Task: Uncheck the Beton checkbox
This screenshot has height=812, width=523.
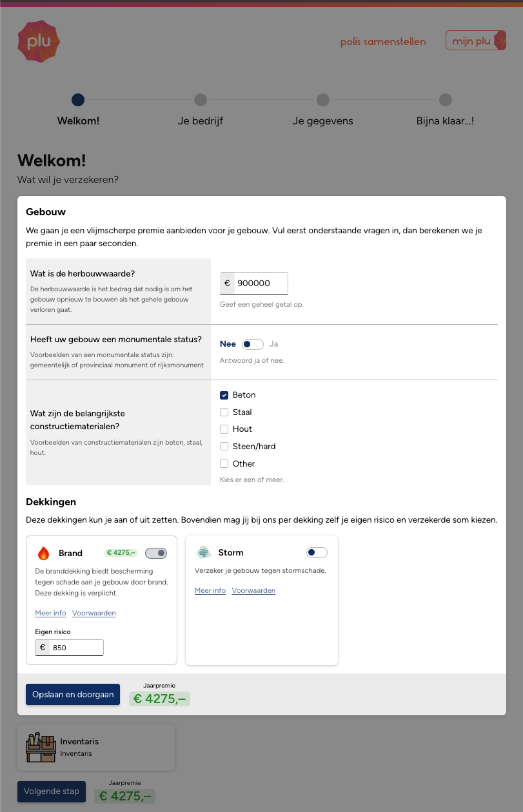Action: (x=224, y=395)
